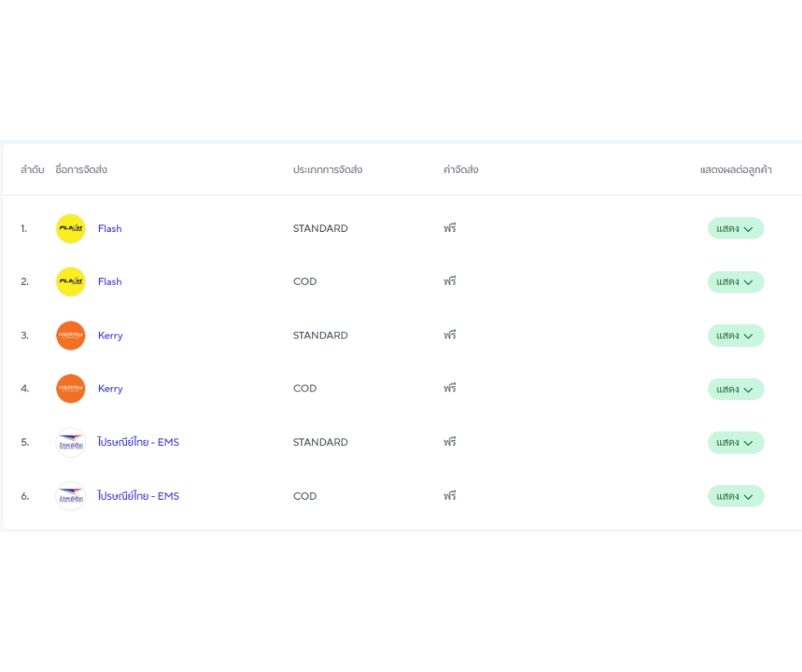The height and width of the screenshot is (672, 802).
Task: Expand แสดง dropdown for row 4 Kerry
Action: [x=735, y=389]
